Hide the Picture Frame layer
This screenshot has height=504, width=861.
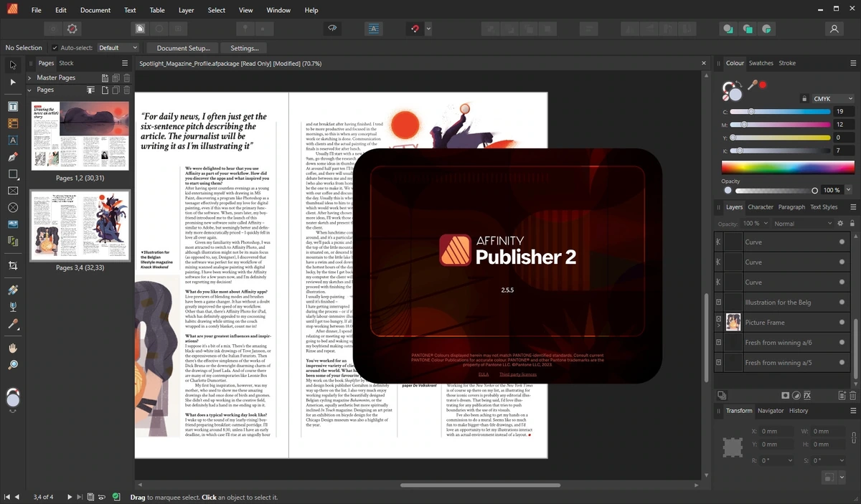[x=842, y=323]
